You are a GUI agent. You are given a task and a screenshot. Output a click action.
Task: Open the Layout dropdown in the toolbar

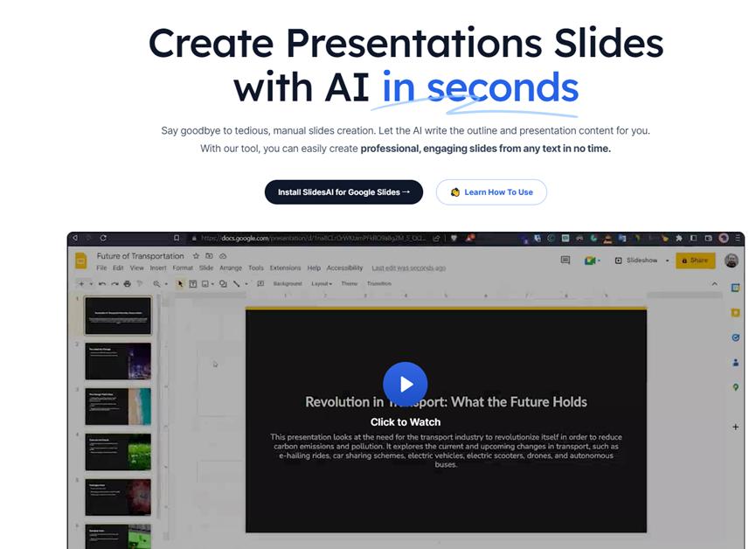coord(322,284)
